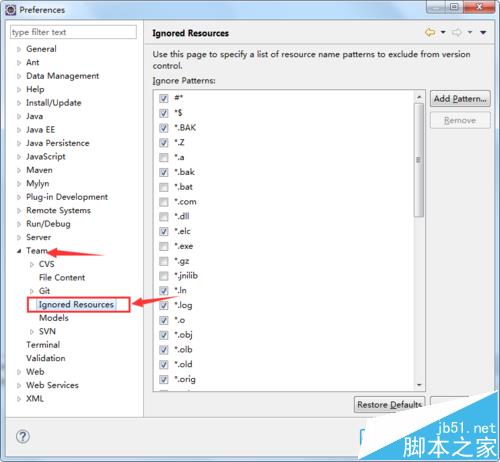Toggle the *.Z checkbox
This screenshot has width=500, height=462.
[x=163, y=143]
